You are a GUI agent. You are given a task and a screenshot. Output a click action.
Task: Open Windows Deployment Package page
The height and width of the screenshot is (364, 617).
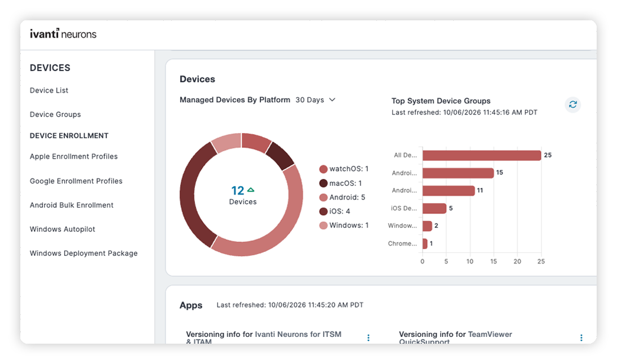click(x=84, y=253)
